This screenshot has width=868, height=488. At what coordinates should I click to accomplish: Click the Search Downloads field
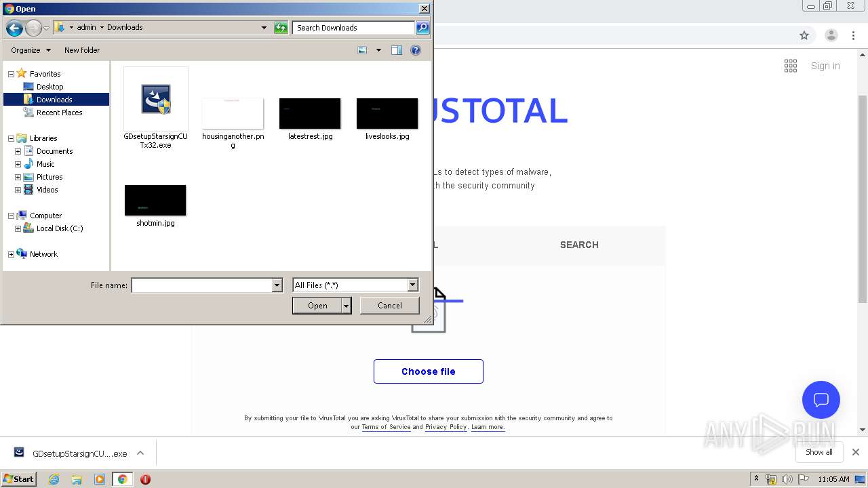[x=354, y=28]
